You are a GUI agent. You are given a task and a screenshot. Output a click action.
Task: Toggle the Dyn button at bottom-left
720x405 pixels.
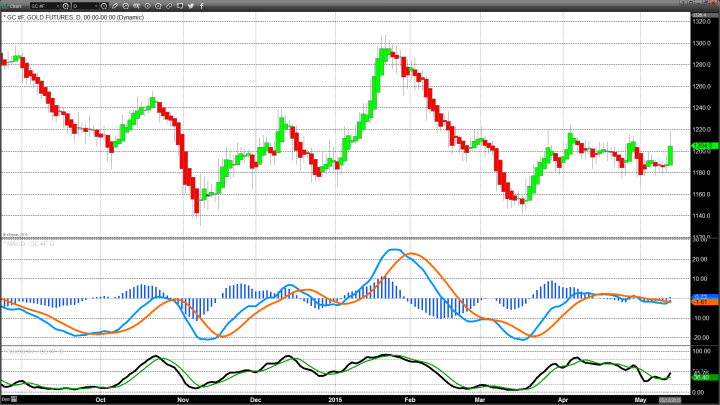click(x=6, y=399)
